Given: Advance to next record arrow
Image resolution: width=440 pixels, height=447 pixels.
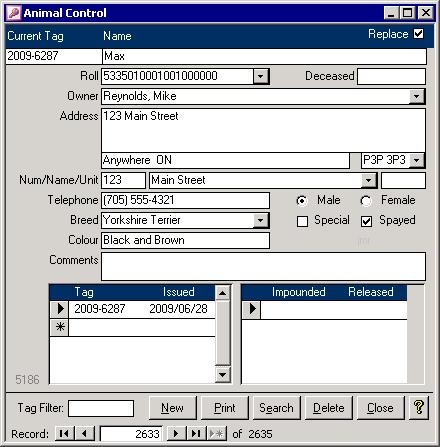Looking at the screenshot, I should tap(176, 433).
